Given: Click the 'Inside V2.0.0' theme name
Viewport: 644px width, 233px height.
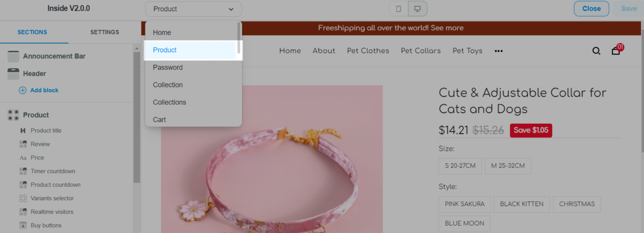Looking at the screenshot, I should (x=69, y=8).
